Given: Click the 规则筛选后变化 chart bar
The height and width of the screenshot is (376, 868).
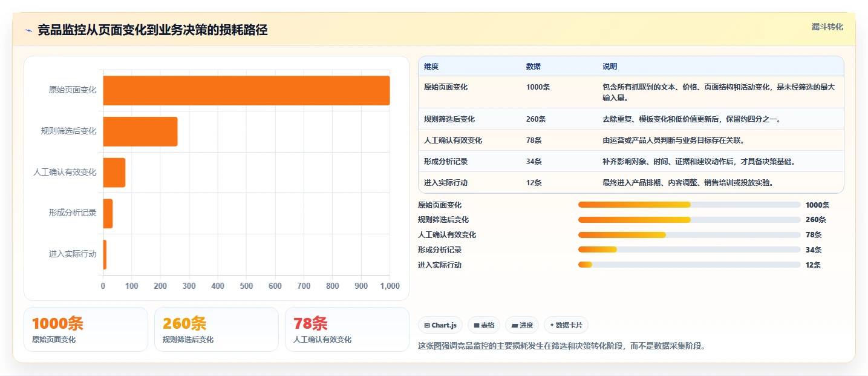Looking at the screenshot, I should tap(140, 131).
